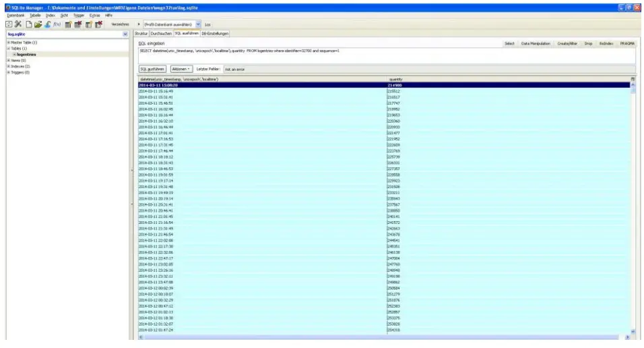
Task: Click the Create Index toolbar icon
Action: 89,25
